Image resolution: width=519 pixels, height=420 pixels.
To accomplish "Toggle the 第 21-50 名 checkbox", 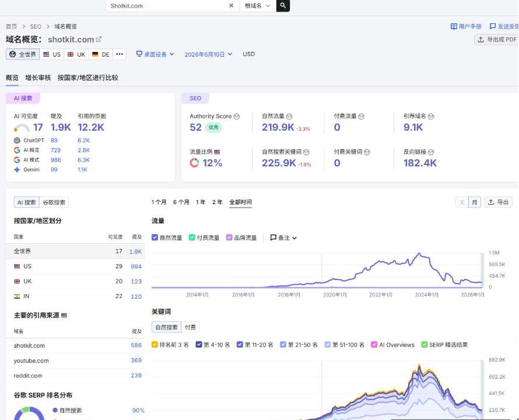I will [x=283, y=345].
